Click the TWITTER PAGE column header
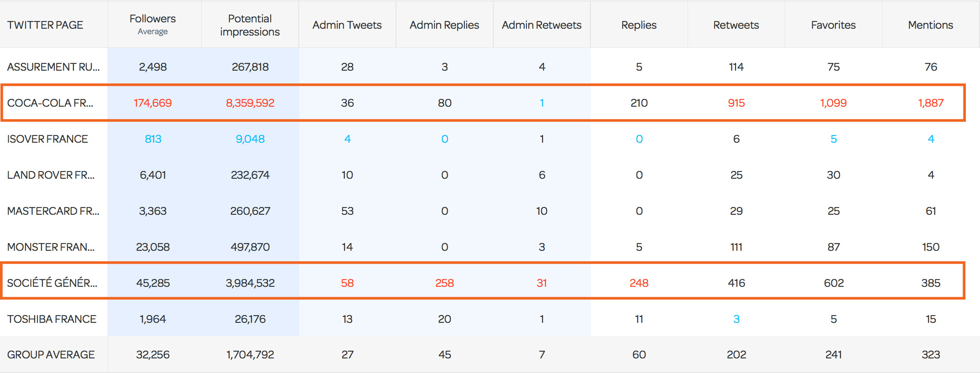The width and height of the screenshot is (980, 373). tap(45, 25)
